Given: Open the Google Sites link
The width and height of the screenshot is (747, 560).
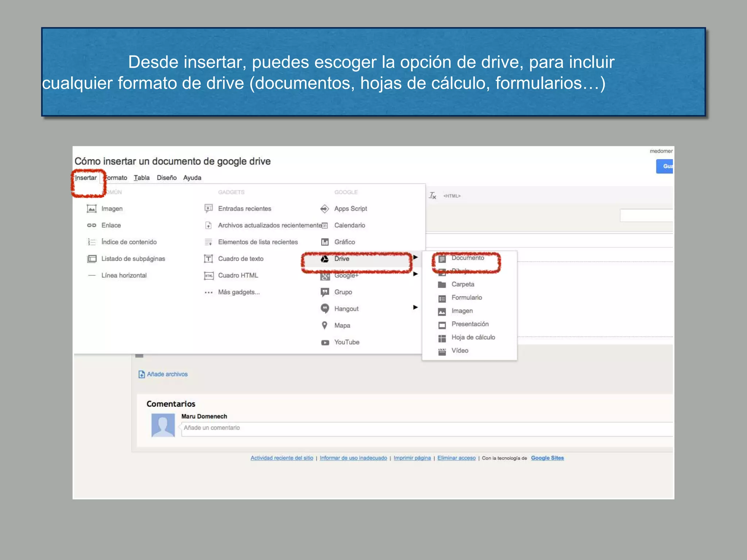Looking at the screenshot, I should pyautogui.click(x=547, y=458).
